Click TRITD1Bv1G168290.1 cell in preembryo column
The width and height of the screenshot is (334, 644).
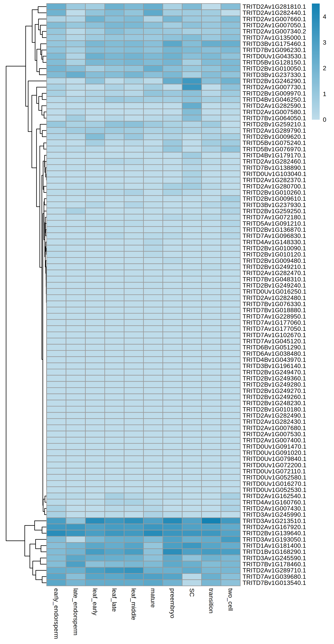pyautogui.click(x=172, y=552)
